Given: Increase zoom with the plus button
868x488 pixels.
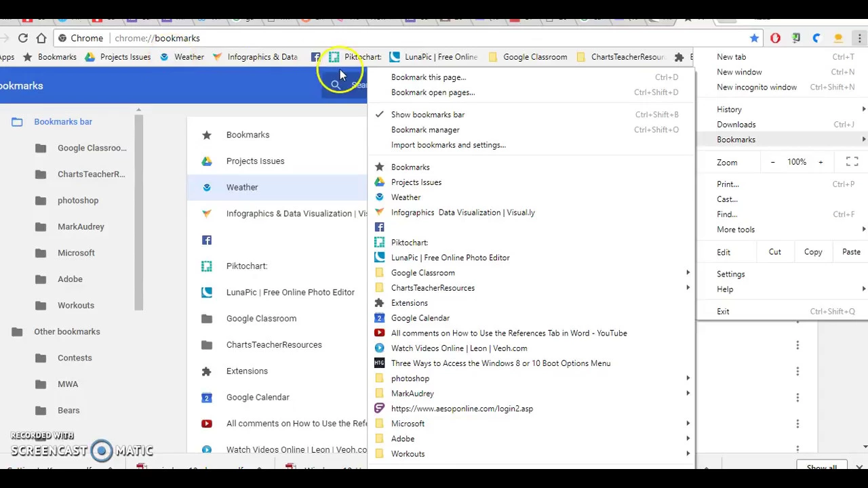Looking at the screenshot, I should coord(821,162).
